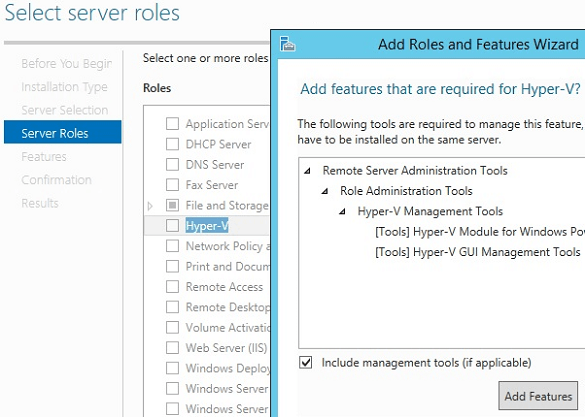Screen dimensions: 585x417
Task: Open the Features step
Action: (44, 157)
